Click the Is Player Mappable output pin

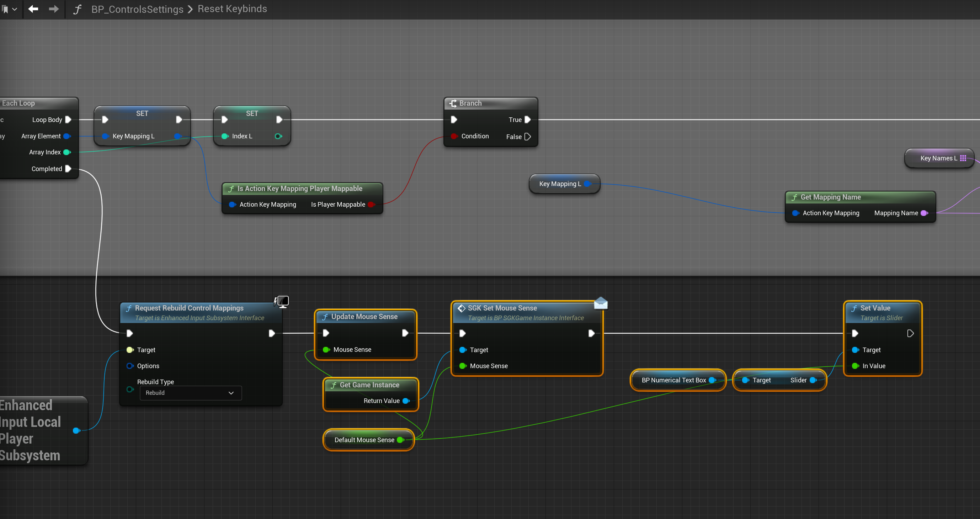(371, 204)
